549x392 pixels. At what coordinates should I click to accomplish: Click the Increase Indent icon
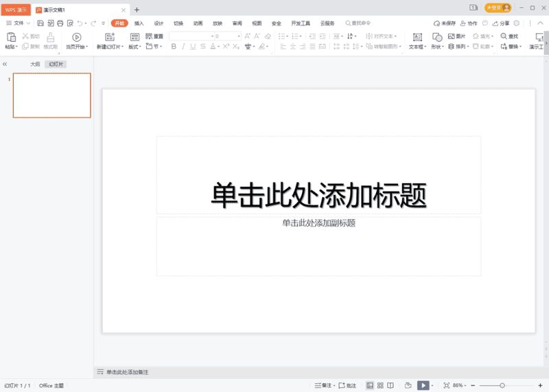[323, 36]
